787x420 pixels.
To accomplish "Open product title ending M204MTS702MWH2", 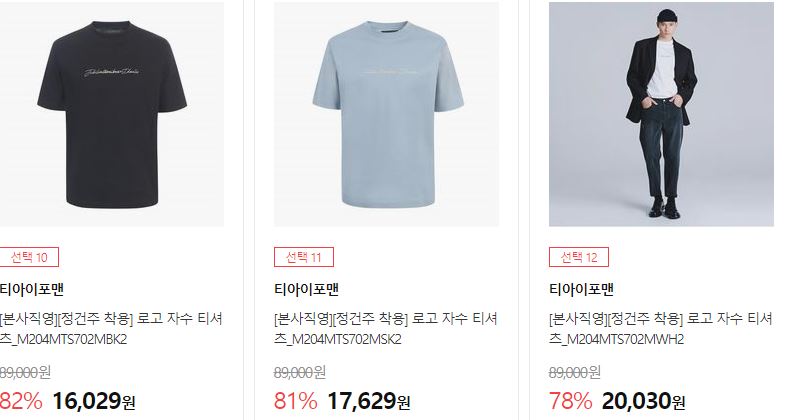I will (661, 329).
